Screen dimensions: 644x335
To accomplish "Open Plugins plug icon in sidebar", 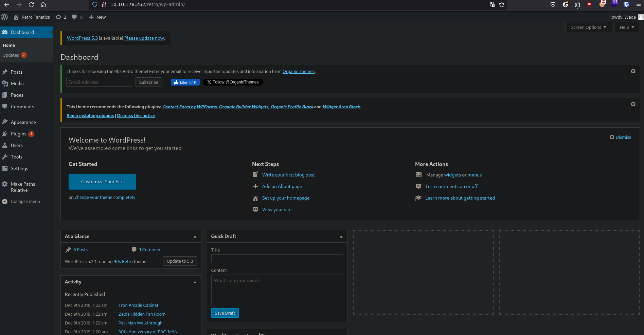I will 5,134.
